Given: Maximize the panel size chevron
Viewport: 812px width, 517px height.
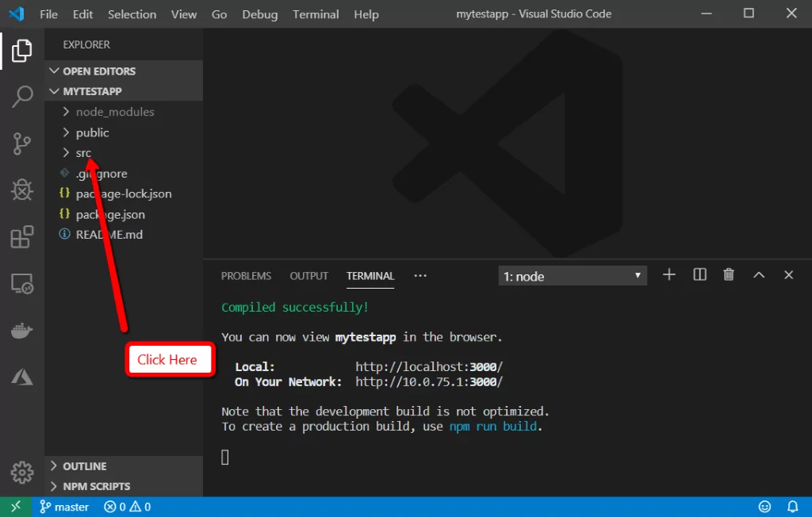Looking at the screenshot, I should (x=759, y=274).
